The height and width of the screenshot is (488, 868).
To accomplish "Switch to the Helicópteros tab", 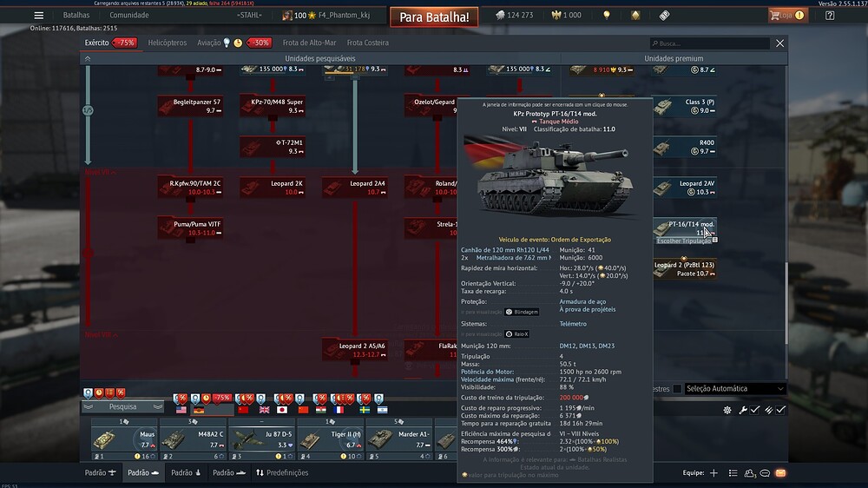I will pyautogui.click(x=168, y=43).
